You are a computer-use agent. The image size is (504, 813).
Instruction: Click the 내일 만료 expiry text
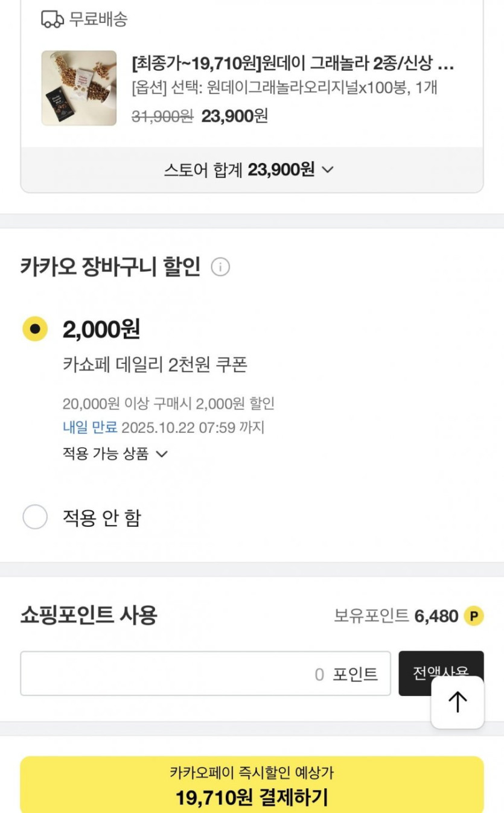click(90, 428)
